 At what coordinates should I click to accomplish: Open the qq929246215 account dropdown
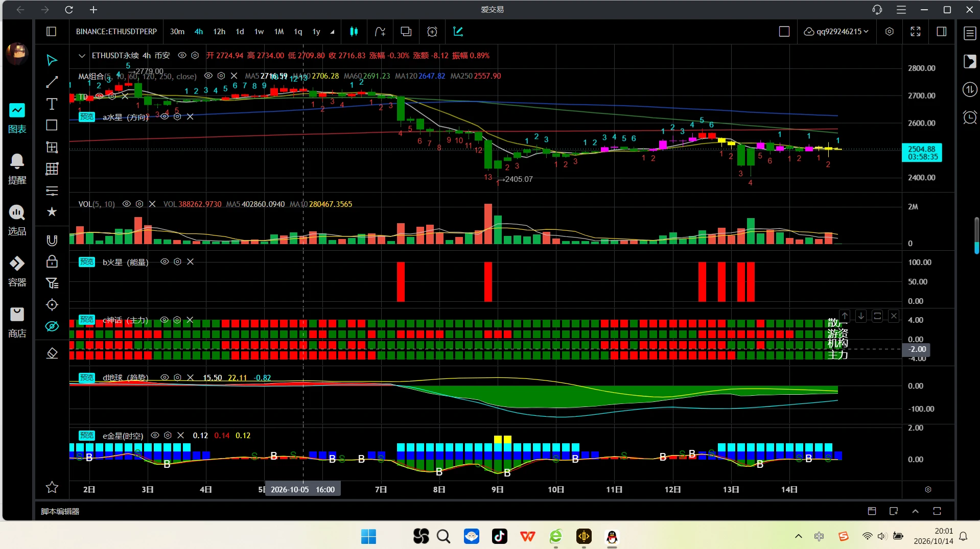pyautogui.click(x=836, y=32)
